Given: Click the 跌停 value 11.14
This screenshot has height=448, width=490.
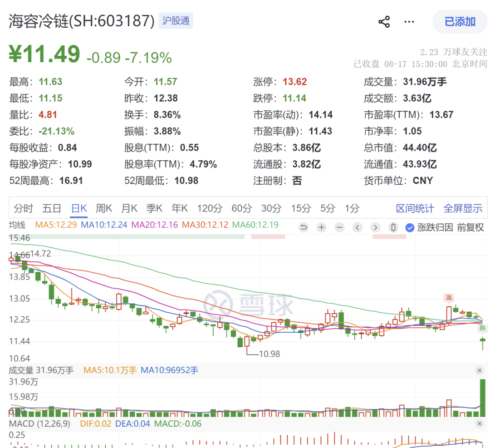Looking at the screenshot, I should click(294, 98).
